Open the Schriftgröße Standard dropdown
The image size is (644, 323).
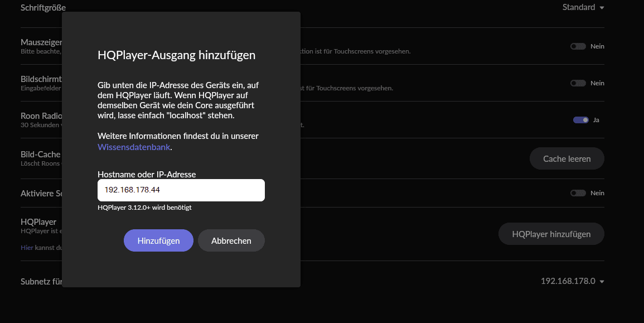[x=583, y=7]
